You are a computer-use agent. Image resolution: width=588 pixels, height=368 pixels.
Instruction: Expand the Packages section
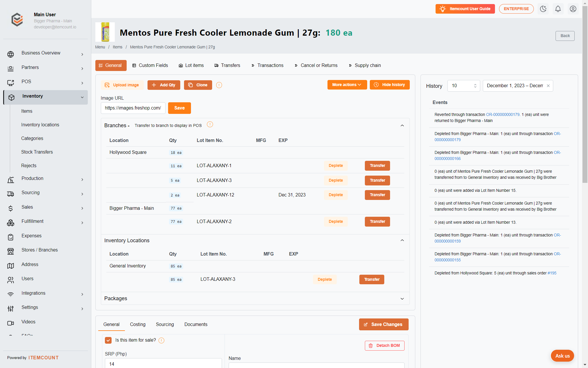[402, 299]
